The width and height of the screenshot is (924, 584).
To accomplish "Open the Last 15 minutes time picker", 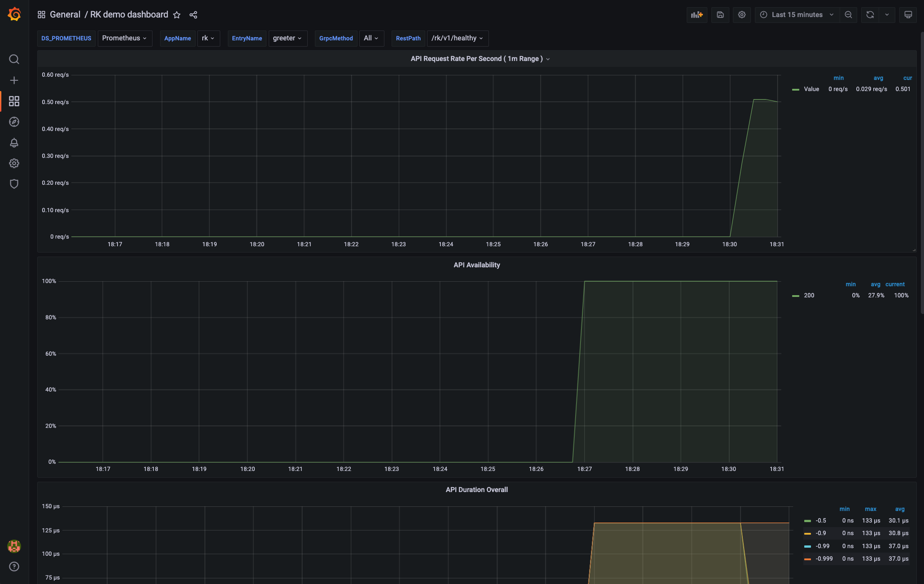I will click(797, 15).
